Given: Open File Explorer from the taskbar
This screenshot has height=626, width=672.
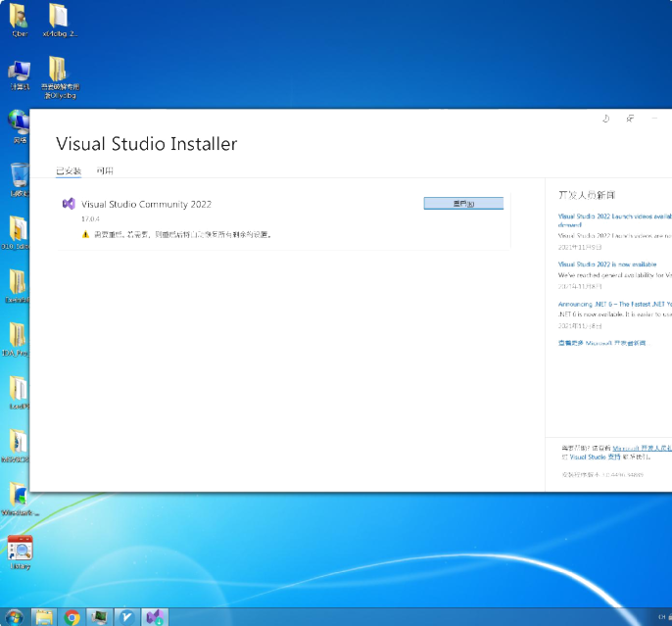Looking at the screenshot, I should point(44,617).
